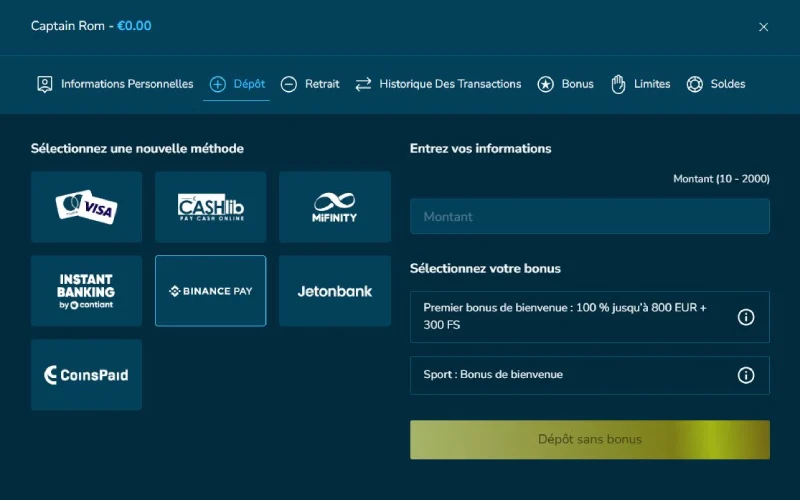Pick Instant Banking by Contiant
800x500 pixels.
pos(86,291)
